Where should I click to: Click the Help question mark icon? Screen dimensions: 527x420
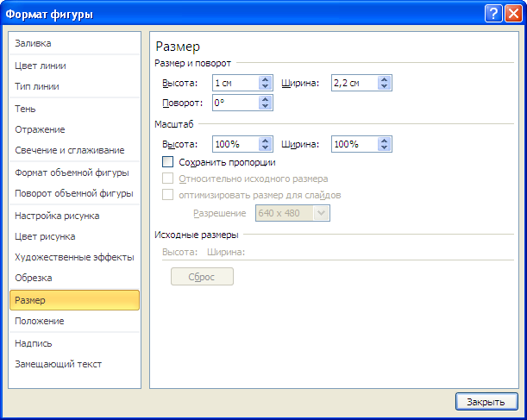tap(492, 13)
